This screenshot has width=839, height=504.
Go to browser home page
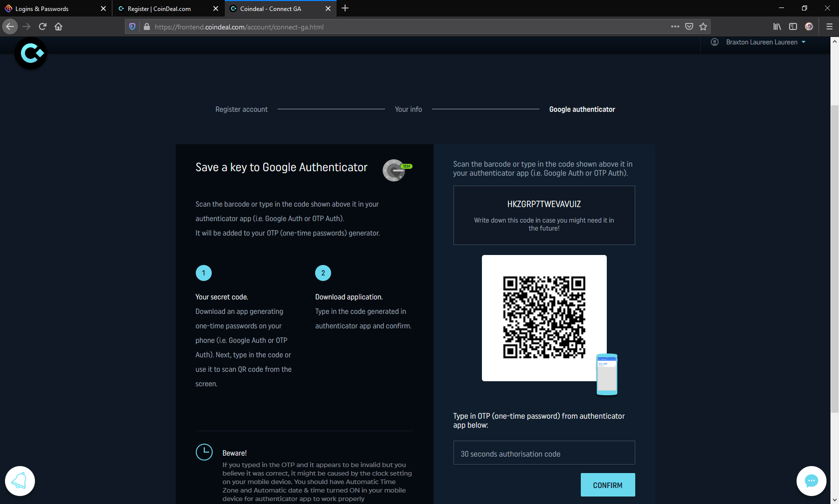[58, 26]
